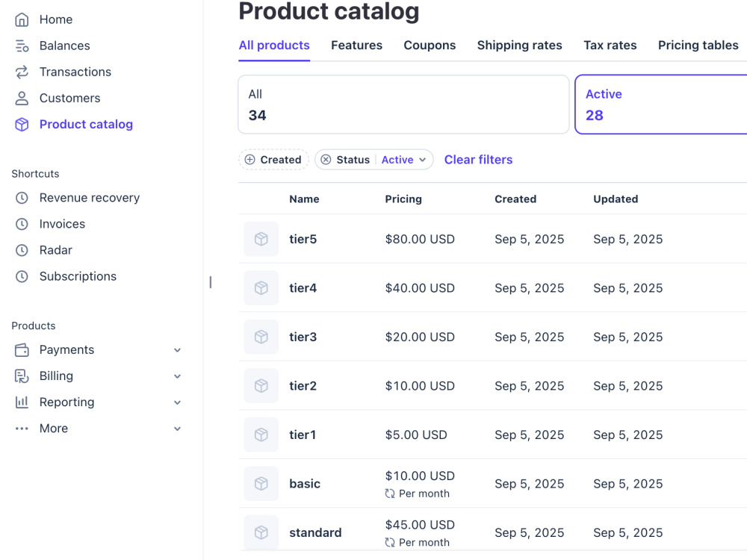Image resolution: width=747 pixels, height=560 pixels.
Task: Click the Clear filters link
Action: (478, 160)
